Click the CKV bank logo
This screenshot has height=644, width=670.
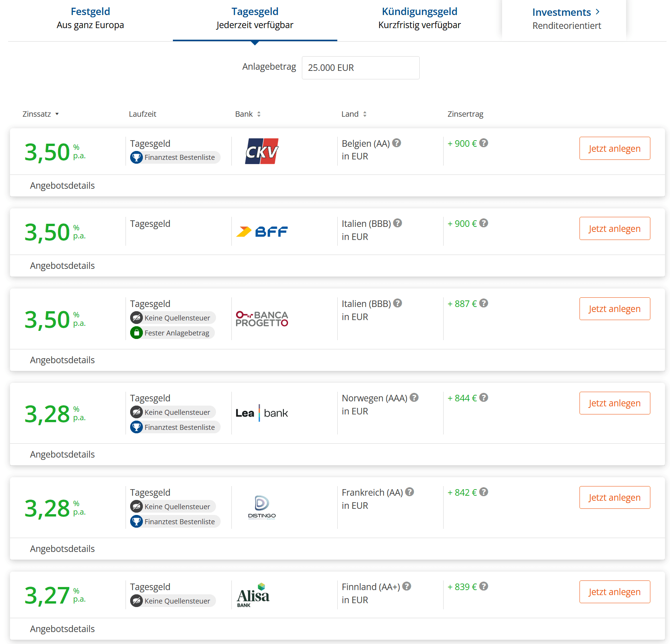pos(262,151)
